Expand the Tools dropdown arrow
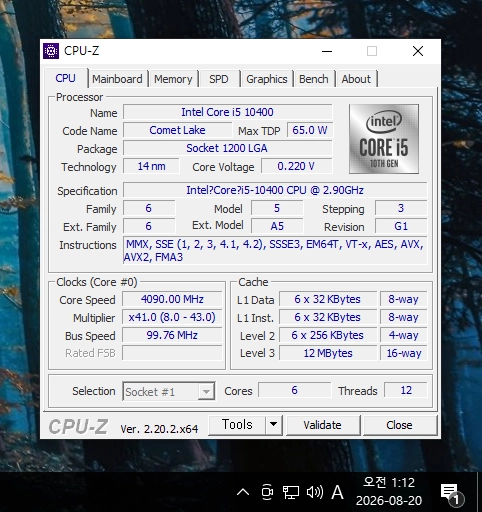This screenshot has width=482, height=512. 274,425
